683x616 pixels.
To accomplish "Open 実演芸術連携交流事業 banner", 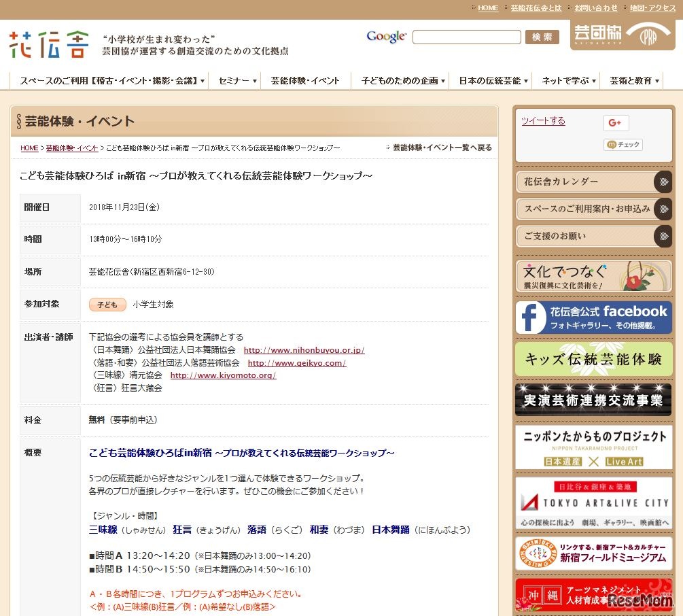I will 594,400.
